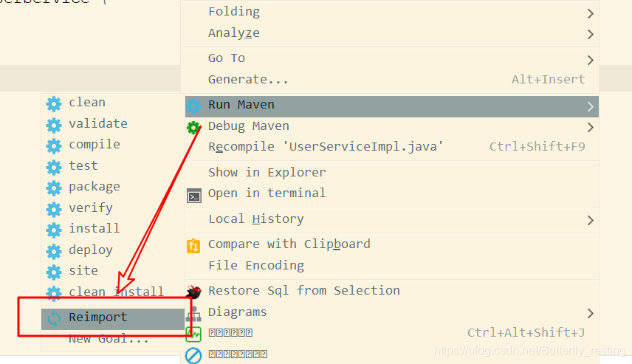Click the gear icon beside compile
This screenshot has height=364, width=632.
click(54, 146)
